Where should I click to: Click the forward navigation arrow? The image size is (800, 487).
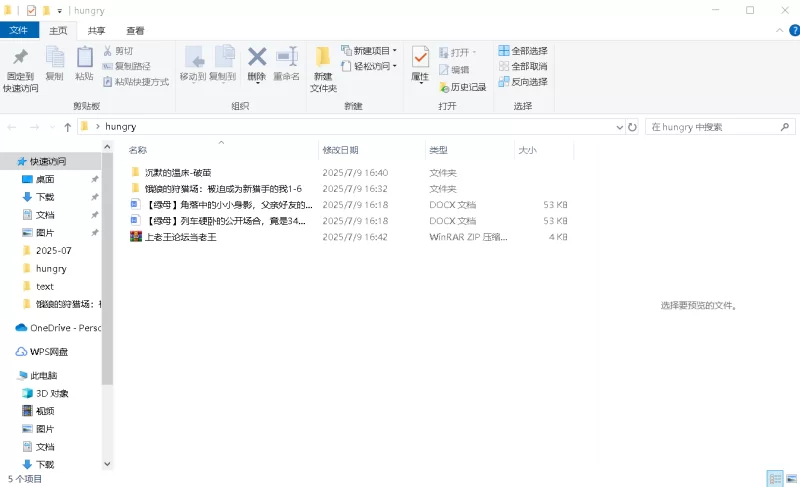pos(34,127)
